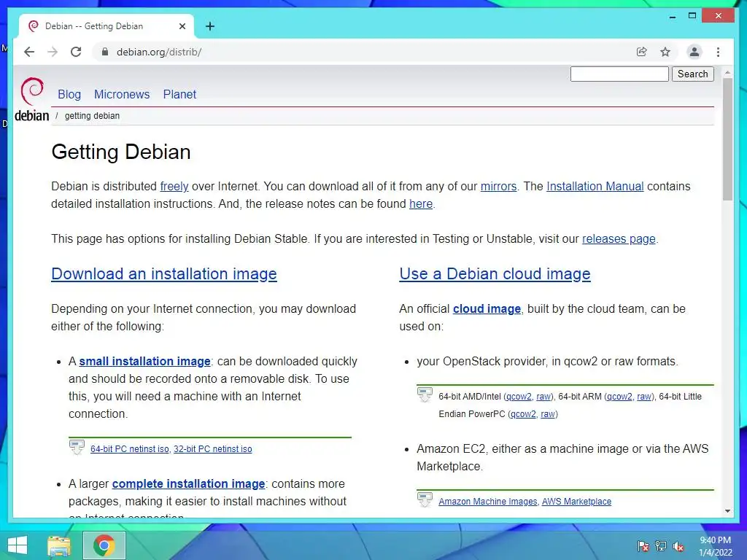The width and height of the screenshot is (747, 560).
Task: Click qcow2 link for 64-bit ARM
Action: [x=619, y=396]
